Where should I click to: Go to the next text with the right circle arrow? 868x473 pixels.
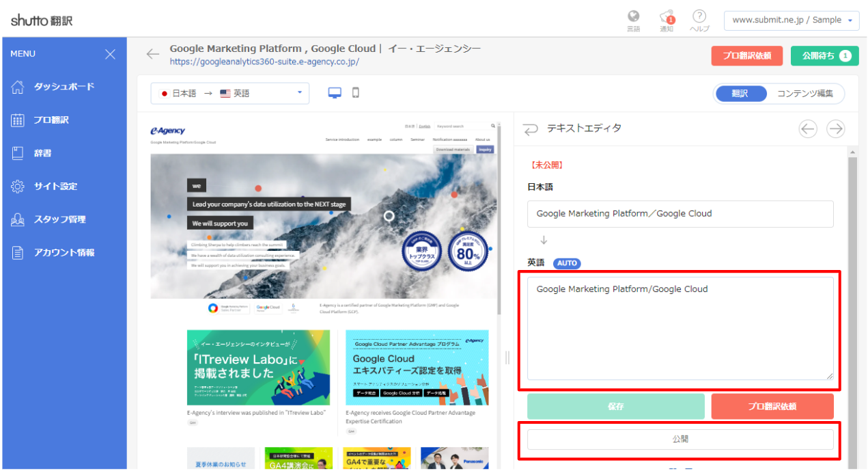point(835,129)
